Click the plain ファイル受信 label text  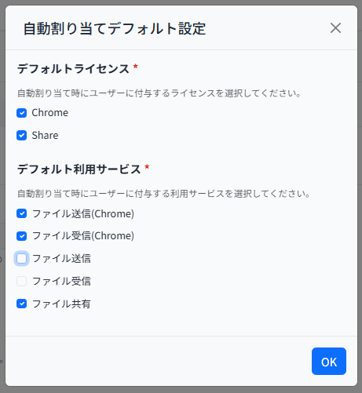pyautogui.click(x=61, y=281)
